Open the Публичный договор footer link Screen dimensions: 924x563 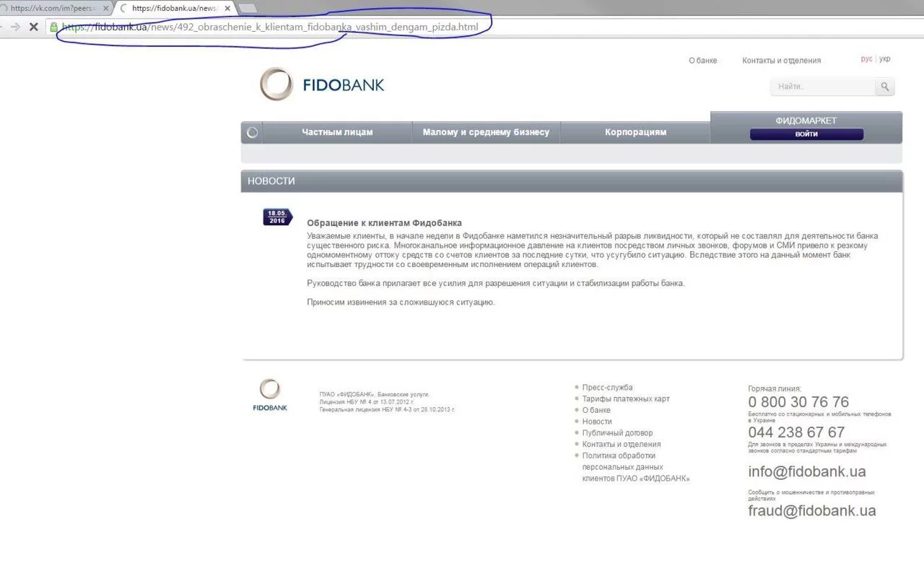[x=617, y=433]
